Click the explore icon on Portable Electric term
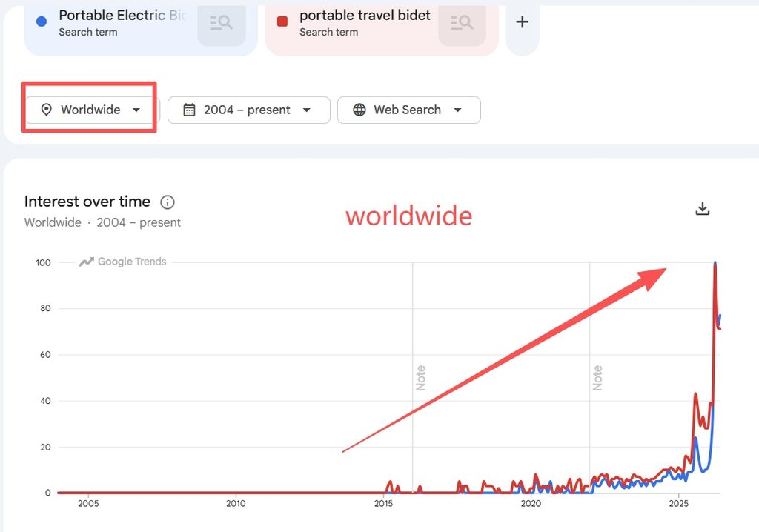This screenshot has width=759, height=532. pos(221,23)
